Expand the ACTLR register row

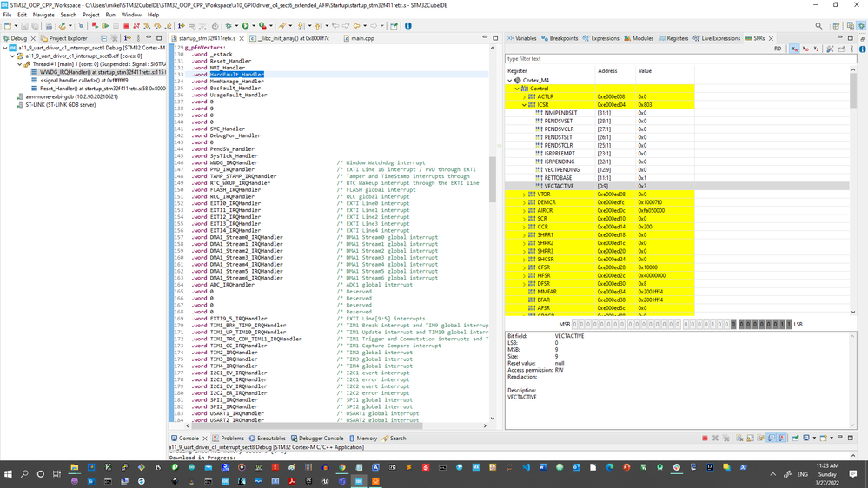tap(524, 96)
